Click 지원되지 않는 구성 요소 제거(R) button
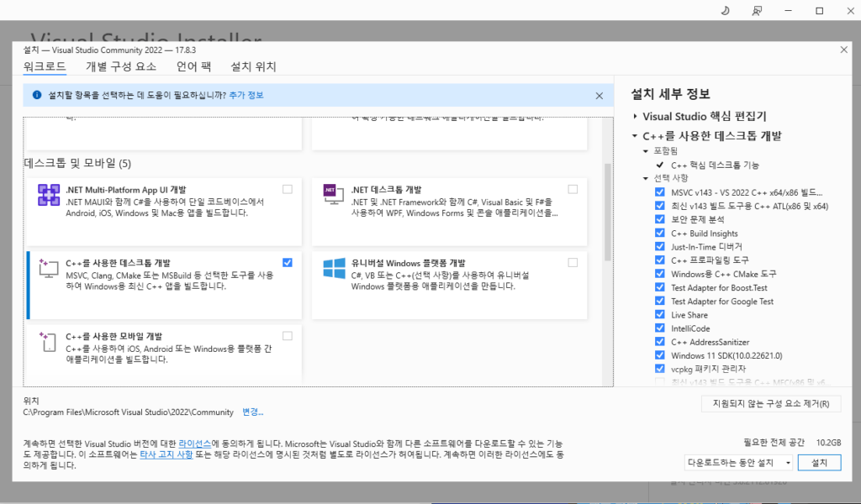Viewport: 861px width, 504px height. point(771,404)
